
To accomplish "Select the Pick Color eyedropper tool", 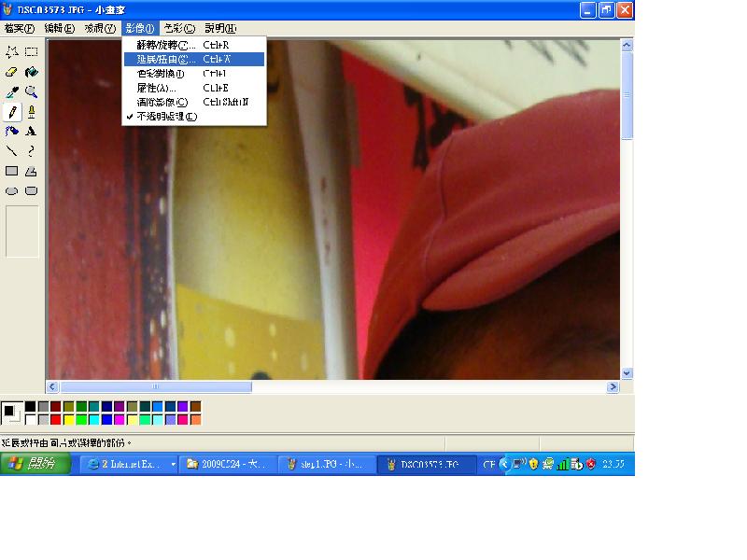I will (12, 92).
